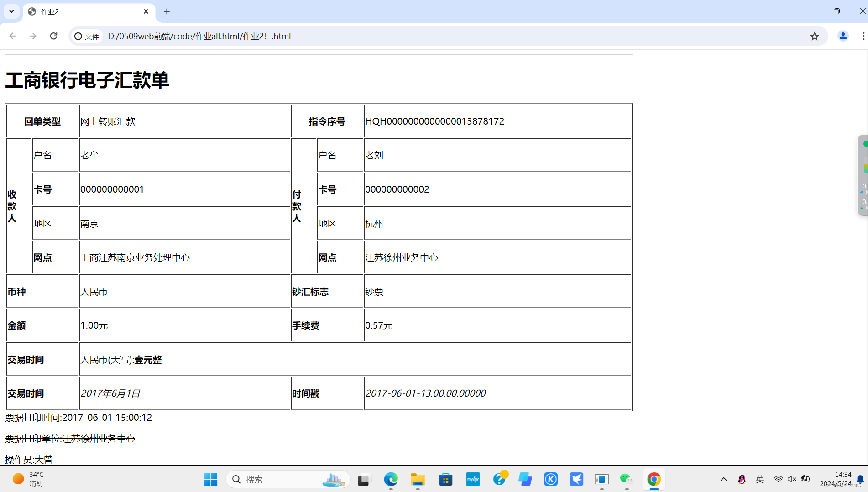Viewport: 868px width, 492px height.
Task: Reload the current page
Action: (x=54, y=36)
